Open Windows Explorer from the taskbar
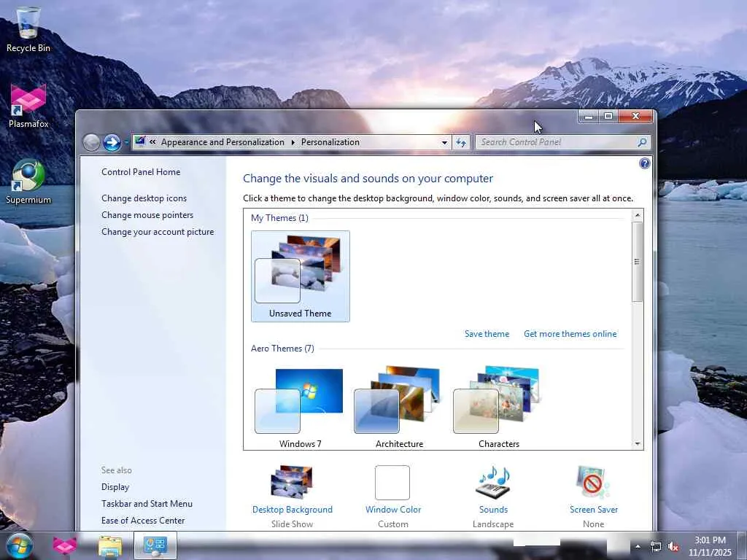The height and width of the screenshot is (560, 747). (x=110, y=545)
